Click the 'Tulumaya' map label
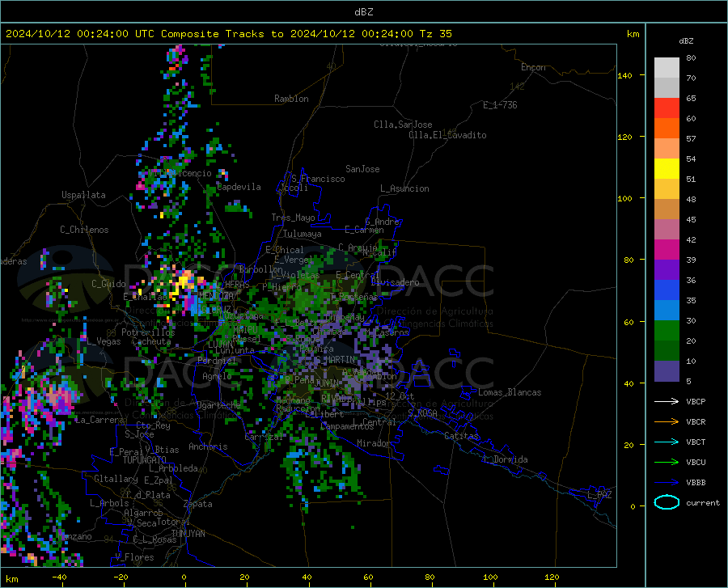The image size is (728, 588). click(303, 234)
